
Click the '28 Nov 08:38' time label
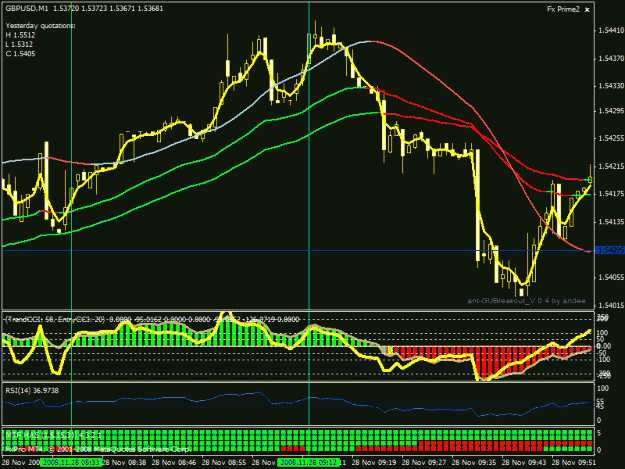124,463
